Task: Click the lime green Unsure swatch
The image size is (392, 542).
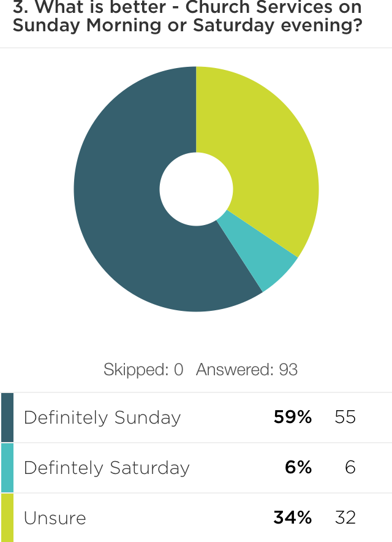Action: coord(7,518)
